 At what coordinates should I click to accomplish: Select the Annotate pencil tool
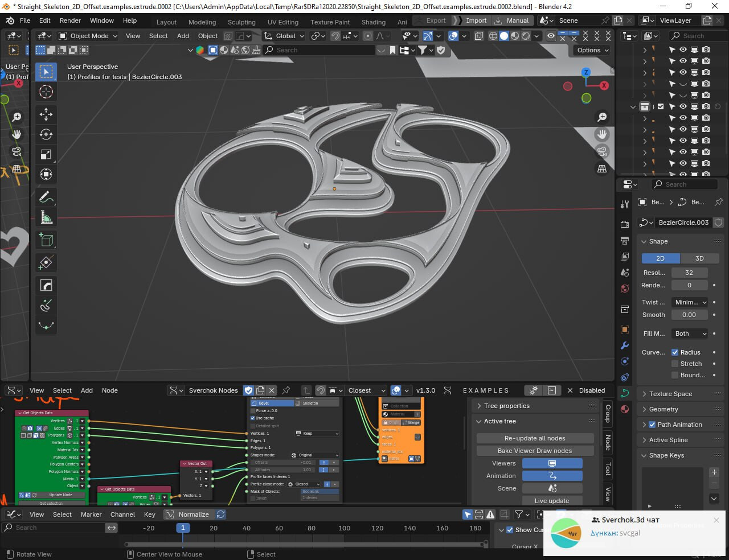pyautogui.click(x=46, y=197)
